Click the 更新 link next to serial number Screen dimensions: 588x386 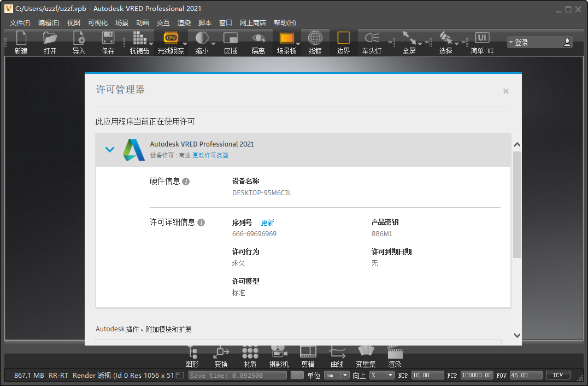pyautogui.click(x=267, y=223)
